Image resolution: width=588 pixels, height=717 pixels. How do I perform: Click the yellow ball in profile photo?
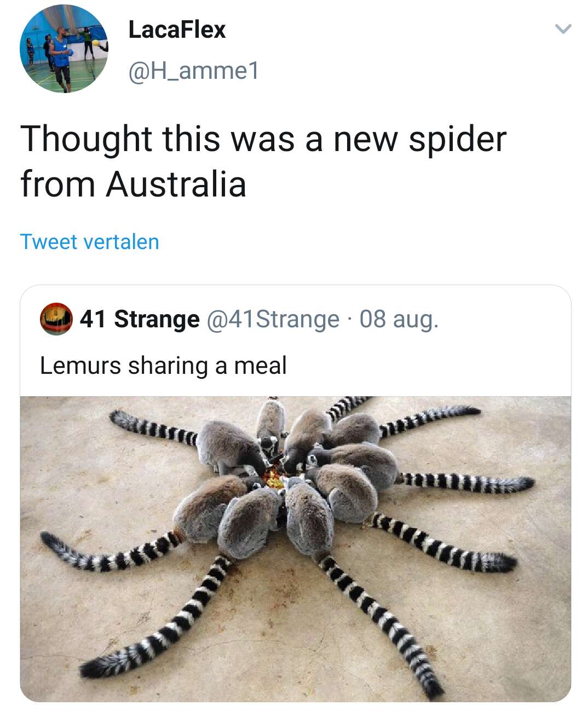click(x=95, y=43)
